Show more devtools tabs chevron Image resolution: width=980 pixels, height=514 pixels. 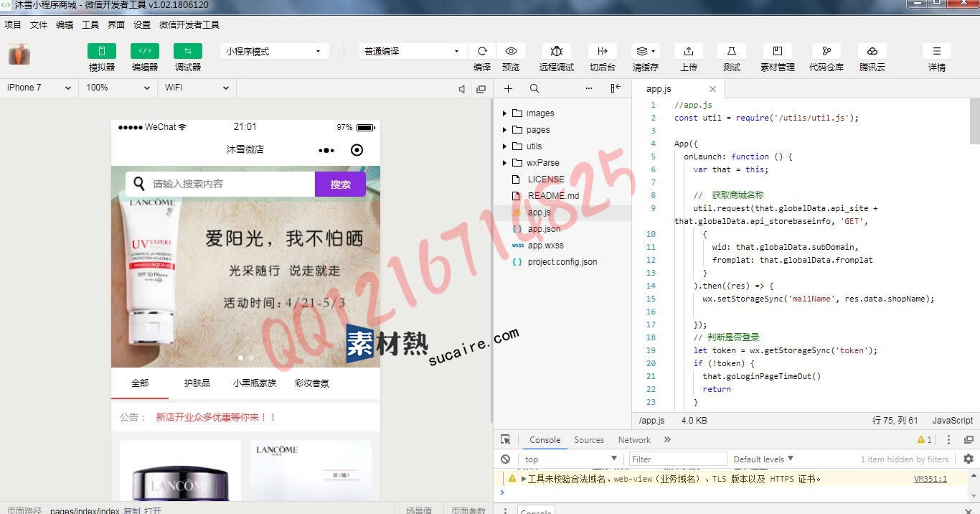click(667, 440)
